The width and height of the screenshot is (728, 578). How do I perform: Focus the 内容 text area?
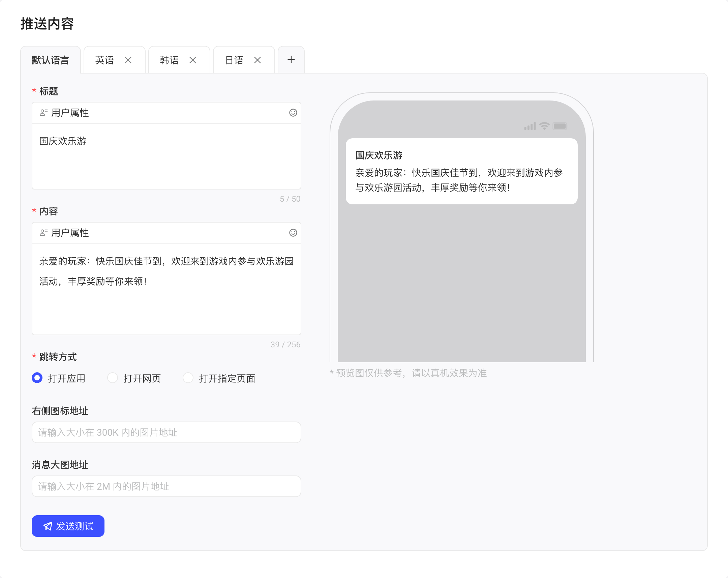tap(166, 289)
